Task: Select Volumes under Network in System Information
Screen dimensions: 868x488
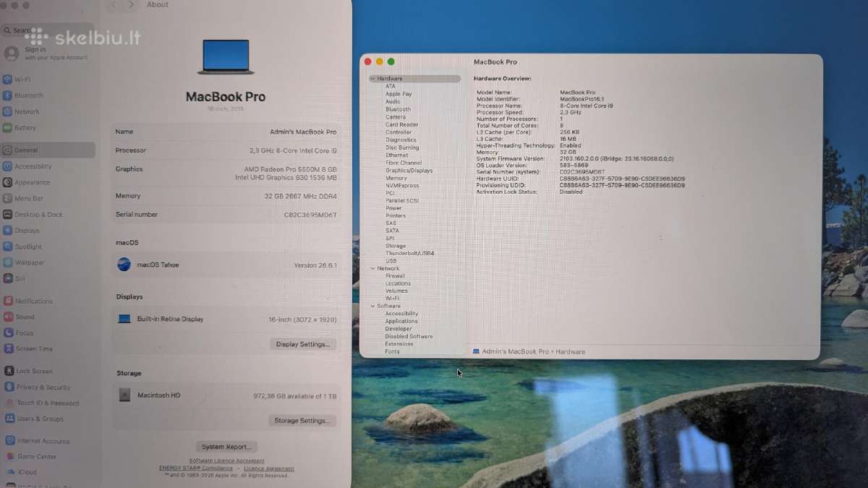Action: (396, 291)
